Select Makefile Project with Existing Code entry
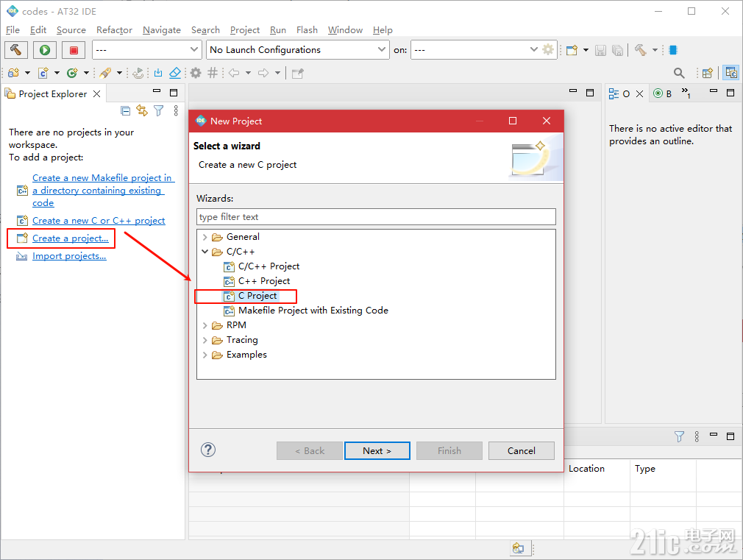The width and height of the screenshot is (743, 560). (x=313, y=311)
